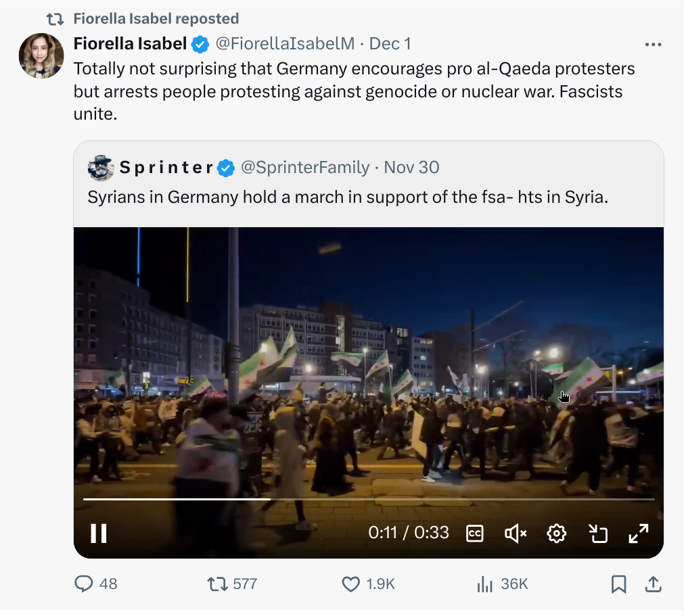Unmute the video sound
The height and width of the screenshot is (616, 686).
tap(516, 534)
